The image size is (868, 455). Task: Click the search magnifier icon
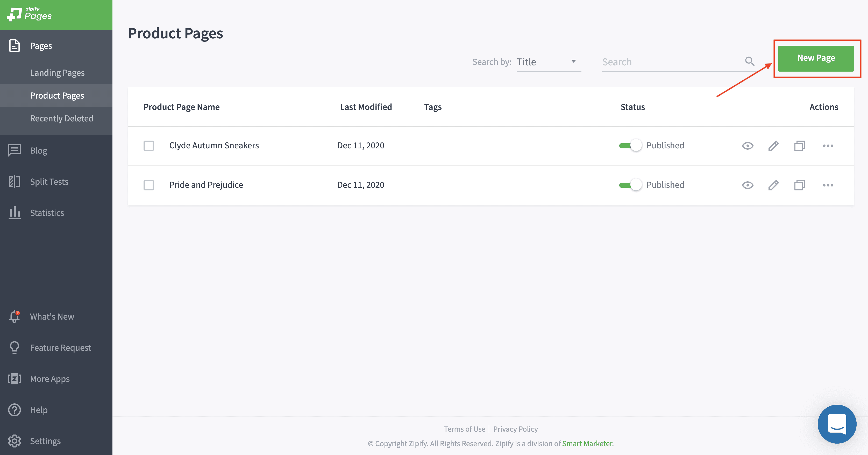pos(749,61)
